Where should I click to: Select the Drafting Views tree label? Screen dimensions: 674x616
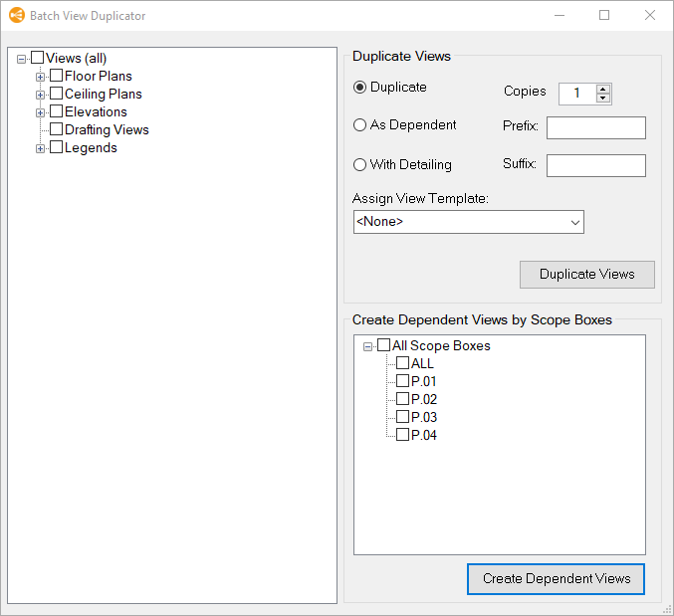tap(107, 129)
